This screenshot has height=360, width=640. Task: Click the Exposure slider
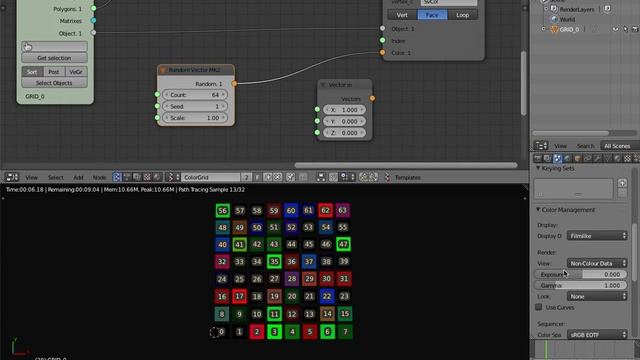(x=580, y=274)
